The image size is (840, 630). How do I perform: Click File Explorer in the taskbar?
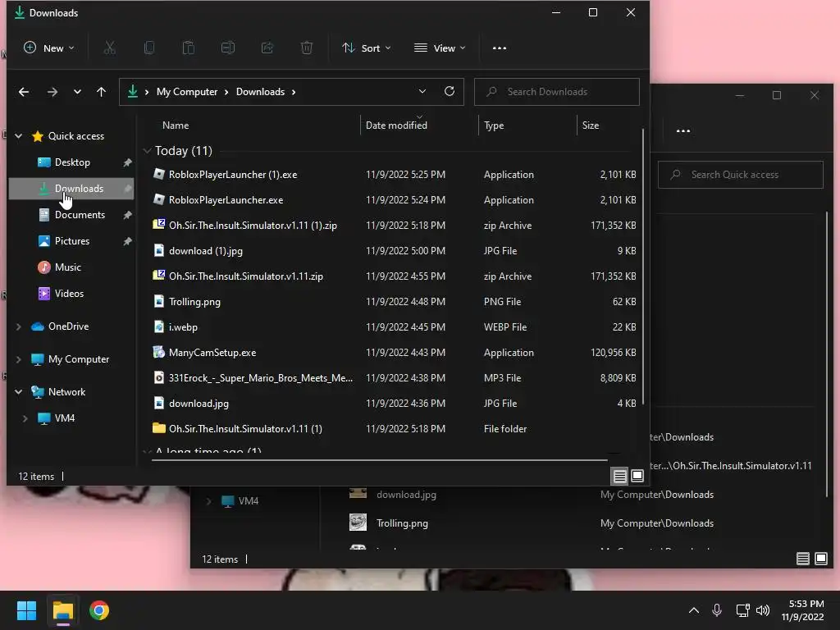click(62, 610)
